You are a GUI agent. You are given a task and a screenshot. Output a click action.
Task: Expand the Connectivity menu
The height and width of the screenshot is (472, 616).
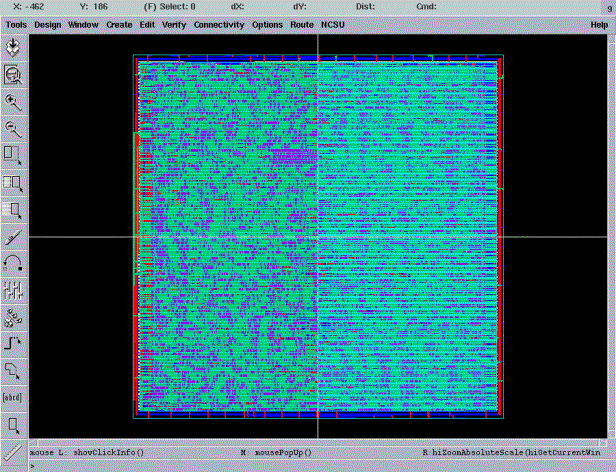click(x=219, y=23)
